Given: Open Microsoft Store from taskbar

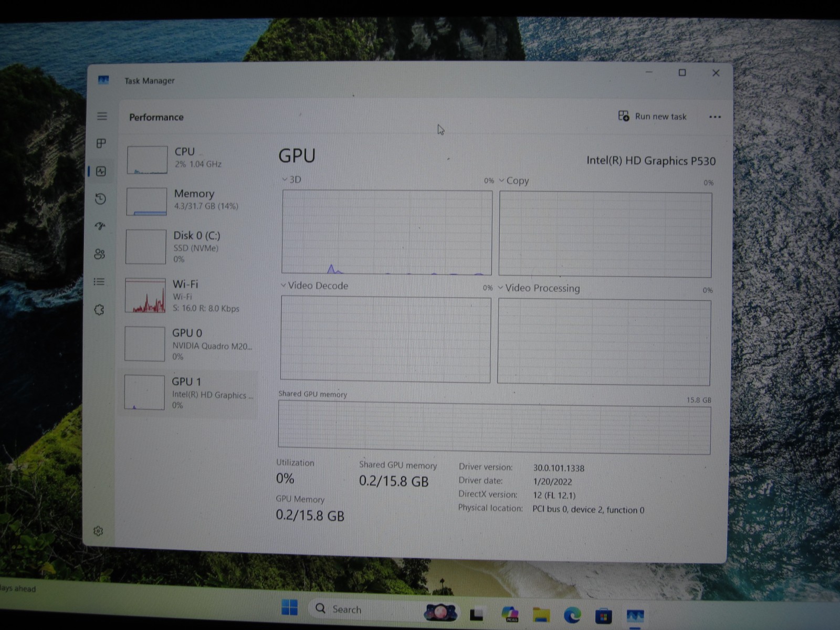Looking at the screenshot, I should (603, 615).
